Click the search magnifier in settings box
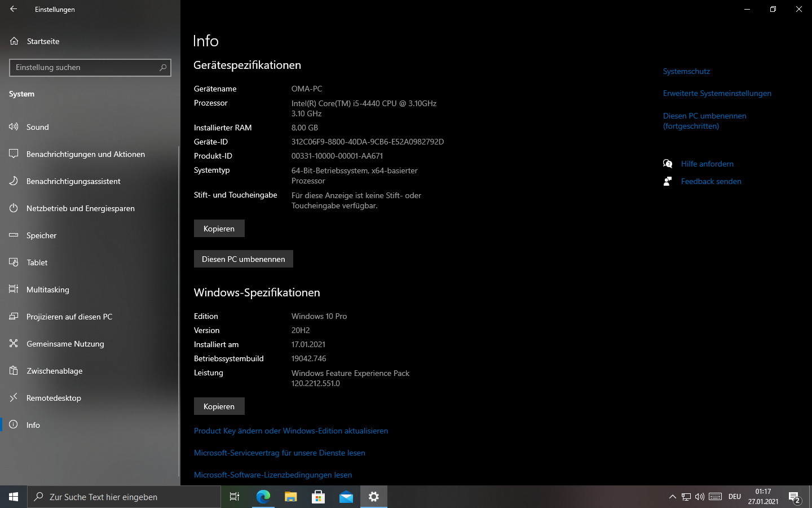812x508 pixels. pyautogui.click(x=163, y=68)
